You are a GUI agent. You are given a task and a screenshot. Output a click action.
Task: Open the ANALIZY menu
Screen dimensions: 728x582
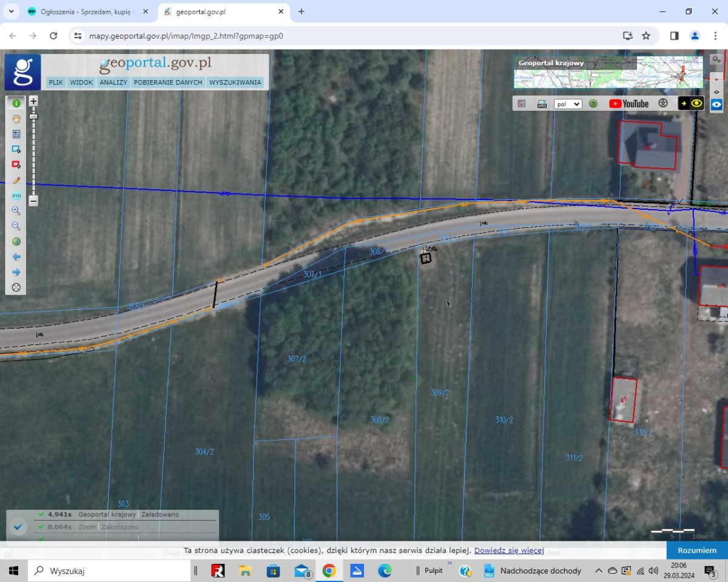click(113, 82)
